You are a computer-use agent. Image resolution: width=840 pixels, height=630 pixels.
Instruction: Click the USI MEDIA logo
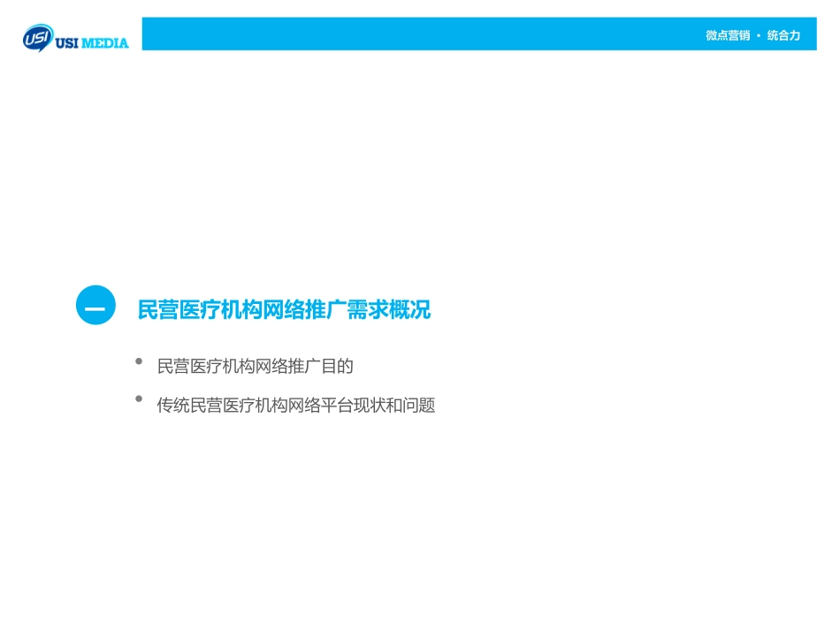coord(75,38)
